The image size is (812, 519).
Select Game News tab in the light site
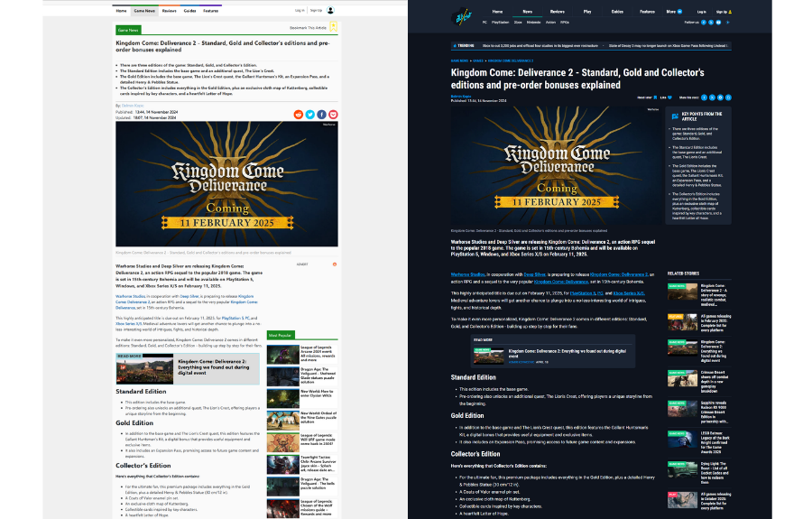click(x=144, y=10)
